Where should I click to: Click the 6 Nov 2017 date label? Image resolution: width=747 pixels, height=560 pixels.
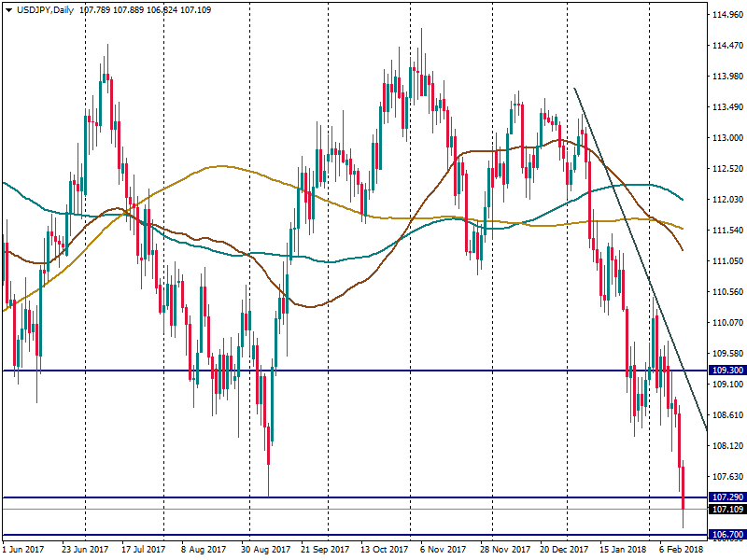[x=443, y=550]
